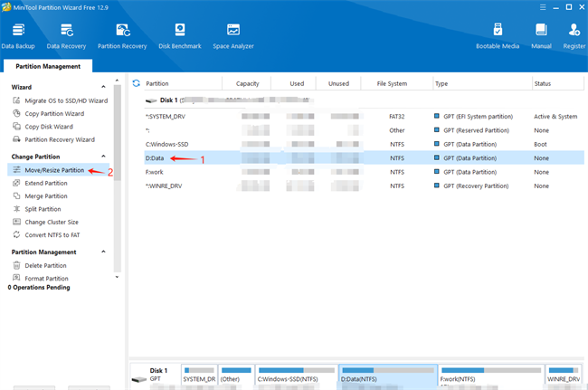Choose Migrate OS to SSD/HD Wizard

(x=65, y=100)
